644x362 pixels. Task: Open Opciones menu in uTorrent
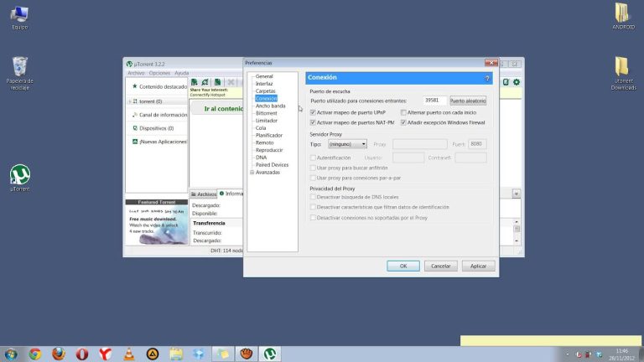(x=159, y=73)
